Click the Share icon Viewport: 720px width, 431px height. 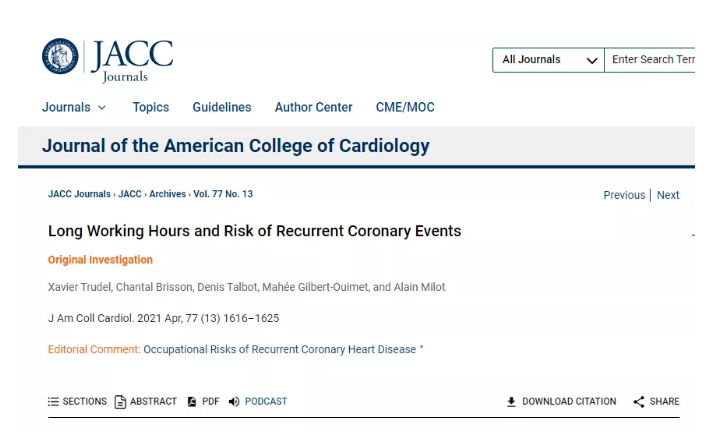(639, 402)
